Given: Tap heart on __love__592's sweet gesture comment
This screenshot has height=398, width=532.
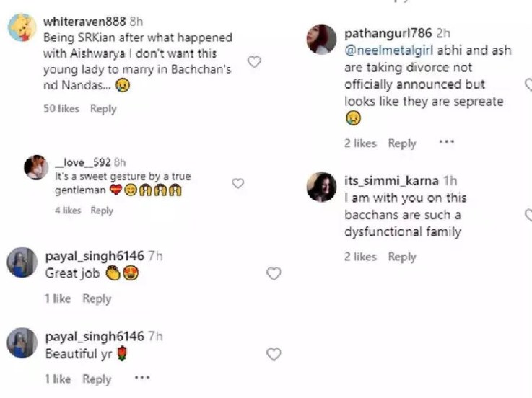Looking at the screenshot, I should point(237,184).
